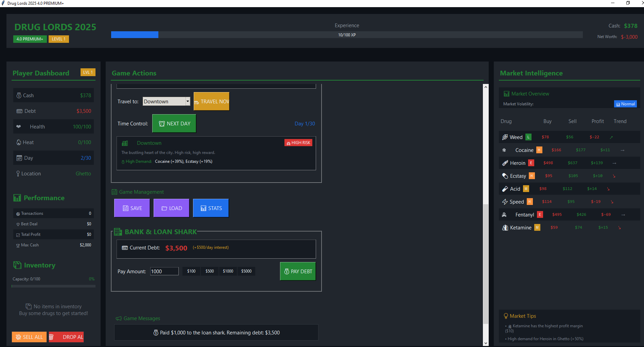Click the Market Overview chart icon

coord(507,94)
